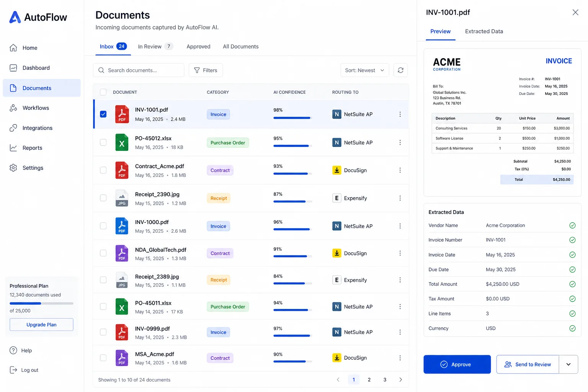Switch to the Inbox tab
Image resolution: width=588 pixels, height=392 pixels.
point(113,46)
